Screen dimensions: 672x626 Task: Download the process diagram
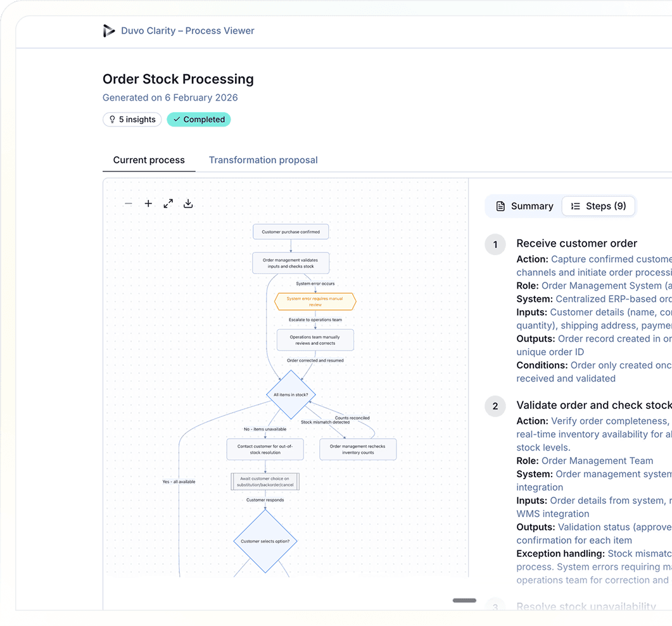187,203
